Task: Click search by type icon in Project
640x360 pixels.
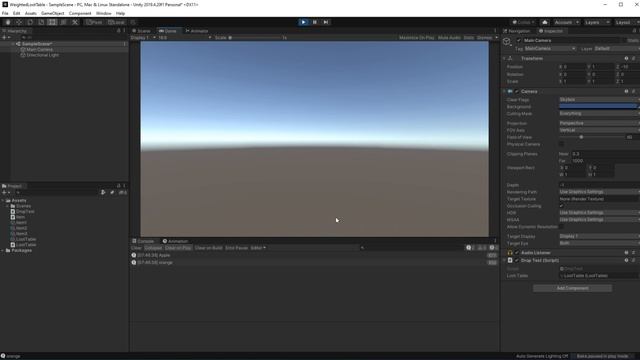Action: [x=103, y=193]
